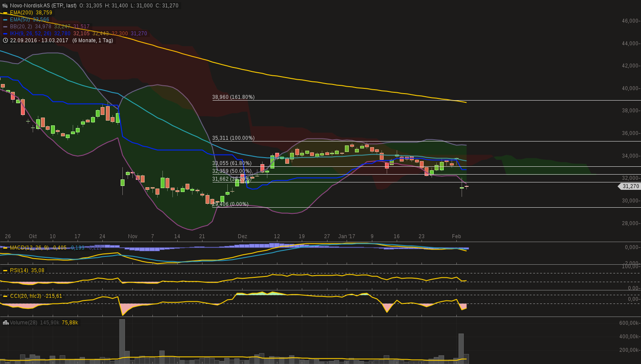Screen dimensions: 641x364
Task: Open the EMA(200) indicator label
Action: (x=21, y=13)
